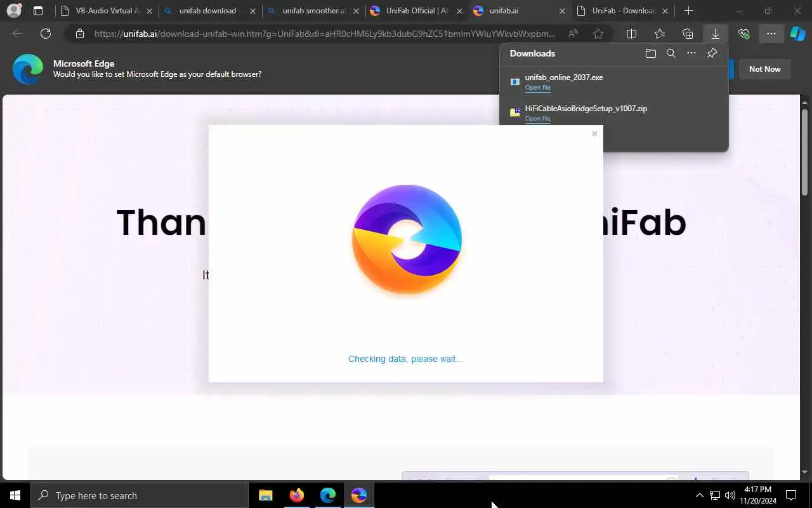Open file link for HiFiCableAsioBridgeSetup zip
The width and height of the screenshot is (812, 508).
pyautogui.click(x=537, y=119)
